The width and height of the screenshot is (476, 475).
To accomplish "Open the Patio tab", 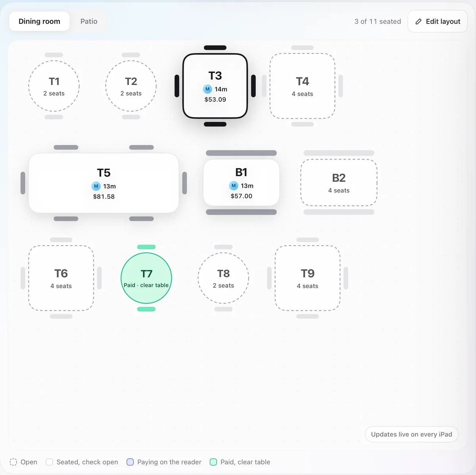I will click(x=89, y=21).
